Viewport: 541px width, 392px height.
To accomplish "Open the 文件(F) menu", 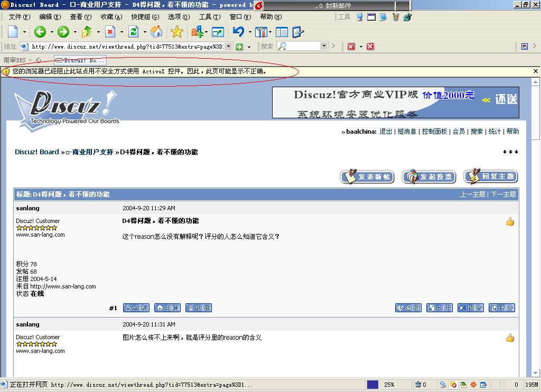I will tap(20, 17).
